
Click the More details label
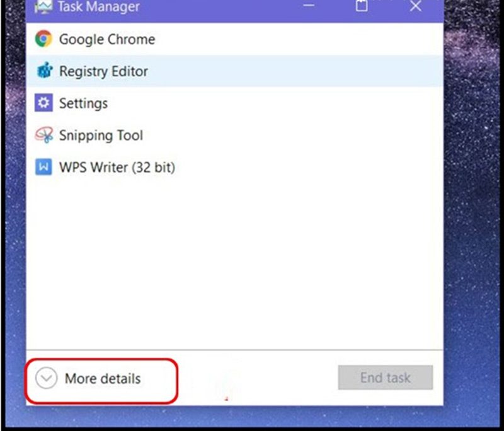[103, 379]
